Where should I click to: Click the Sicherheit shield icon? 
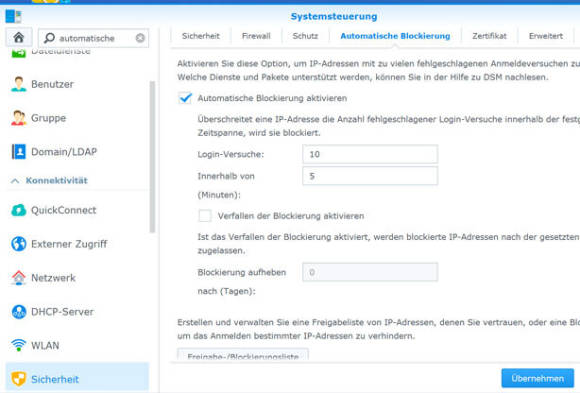[x=18, y=379]
